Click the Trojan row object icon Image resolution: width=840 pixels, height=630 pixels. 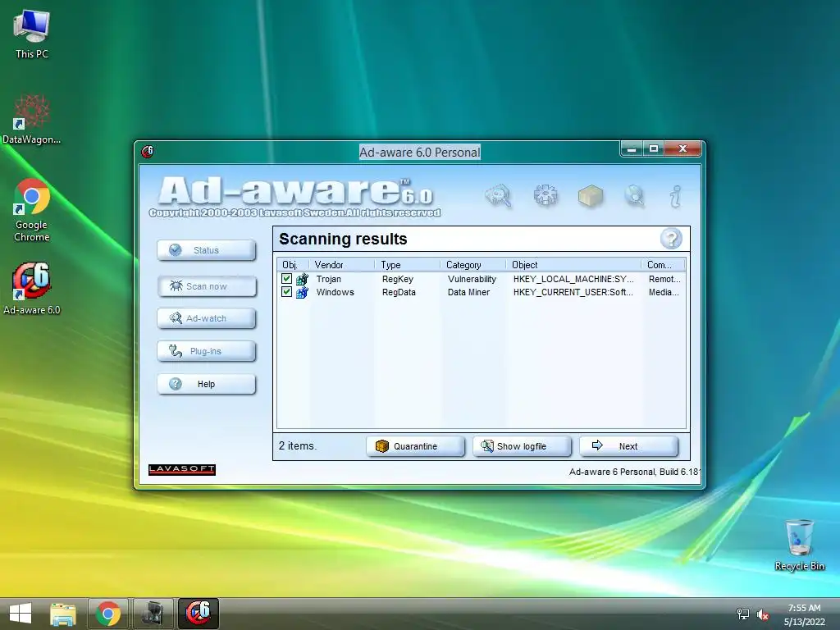(x=302, y=279)
